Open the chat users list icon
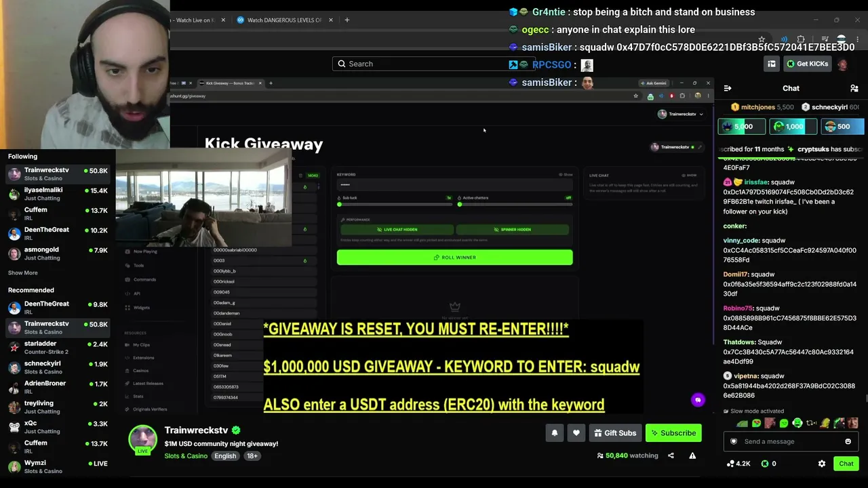Screen dimensions: 868x488 854,88
